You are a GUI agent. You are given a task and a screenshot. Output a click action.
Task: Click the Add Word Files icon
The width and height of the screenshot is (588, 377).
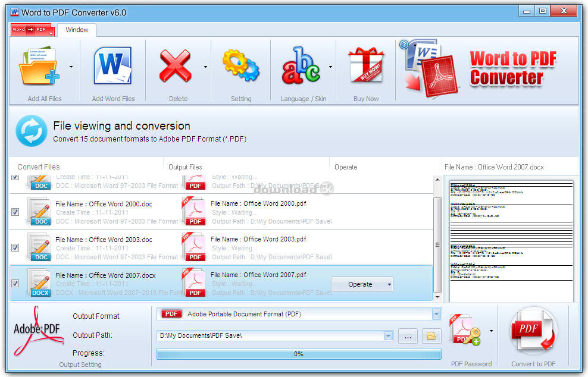tap(112, 65)
